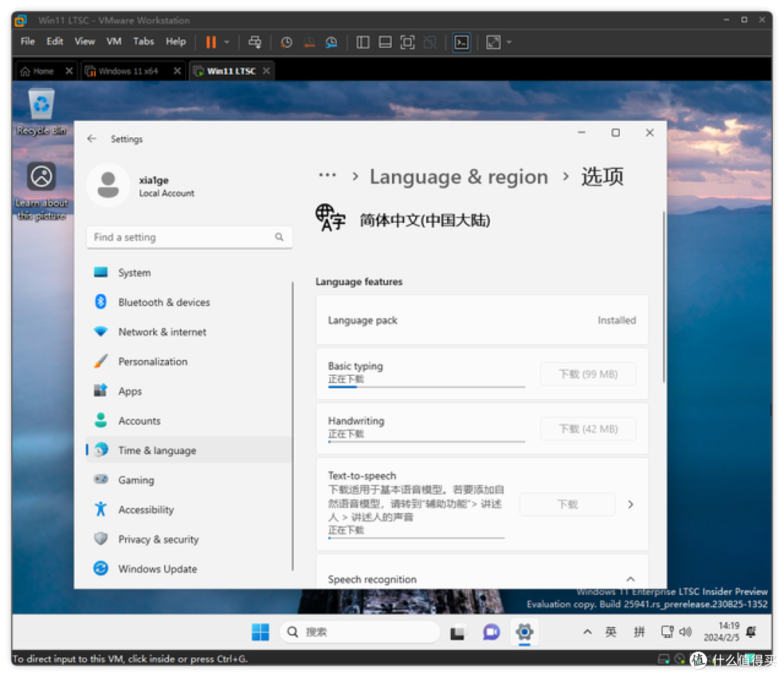The image size is (784, 677).
Task: Take a snapshot of the virtual machine
Action: point(286,42)
